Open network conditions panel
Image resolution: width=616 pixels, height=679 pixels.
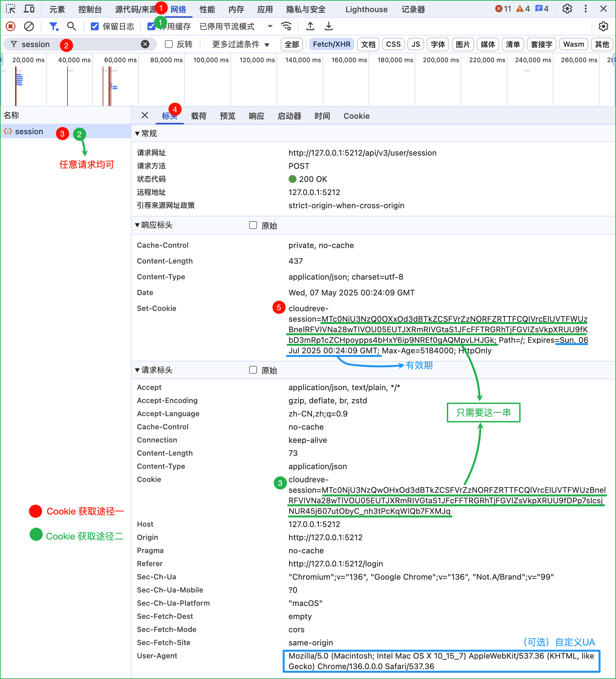286,26
